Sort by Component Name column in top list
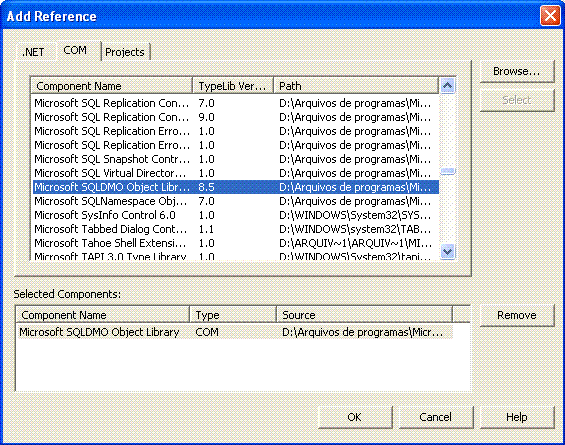Viewport: 565px width, 445px height. (x=112, y=86)
